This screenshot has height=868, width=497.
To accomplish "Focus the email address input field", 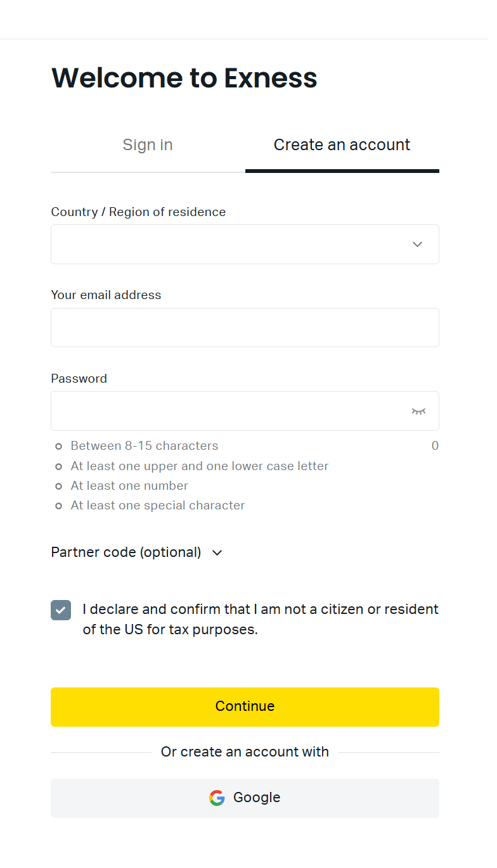I will click(x=245, y=328).
